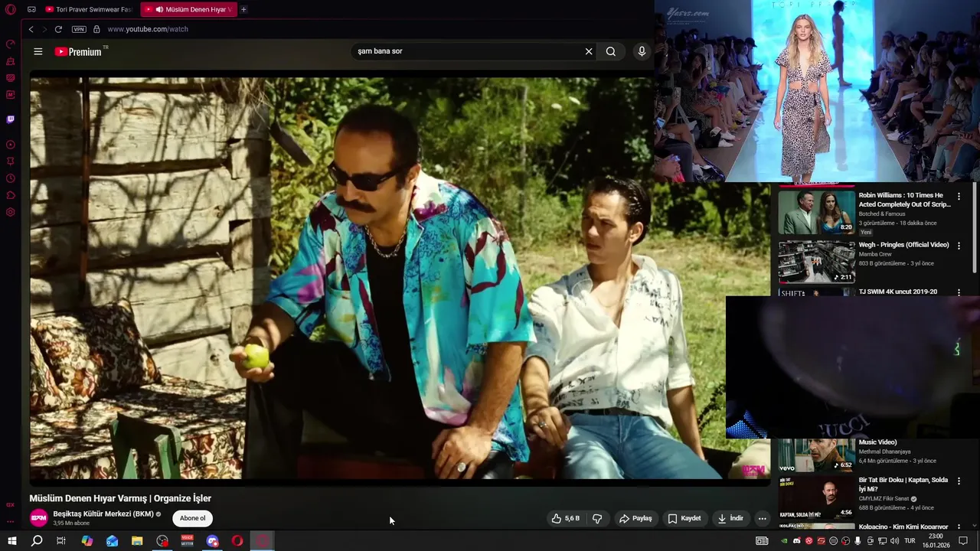Screen dimensions: 980x551
Task: Open Robin Williams video thumbnail
Action: coord(816,212)
